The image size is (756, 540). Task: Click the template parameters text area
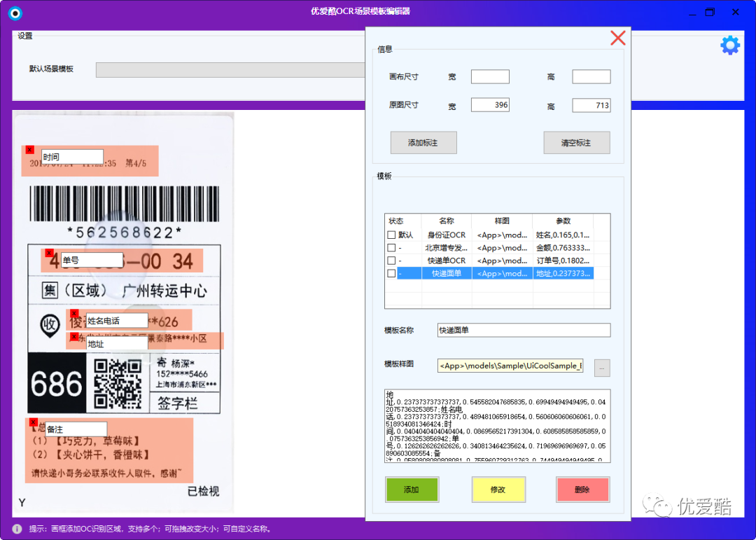click(497, 426)
